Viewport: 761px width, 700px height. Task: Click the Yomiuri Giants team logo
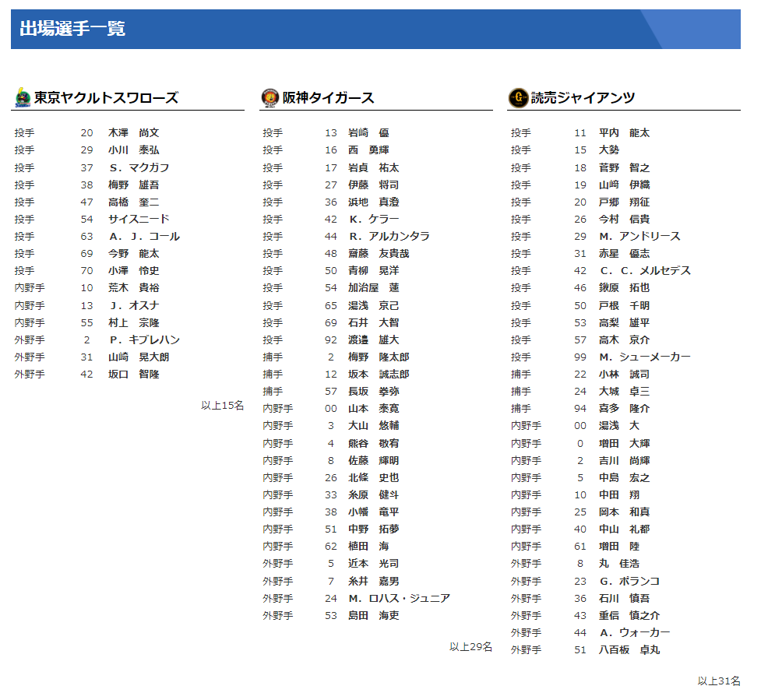point(518,97)
